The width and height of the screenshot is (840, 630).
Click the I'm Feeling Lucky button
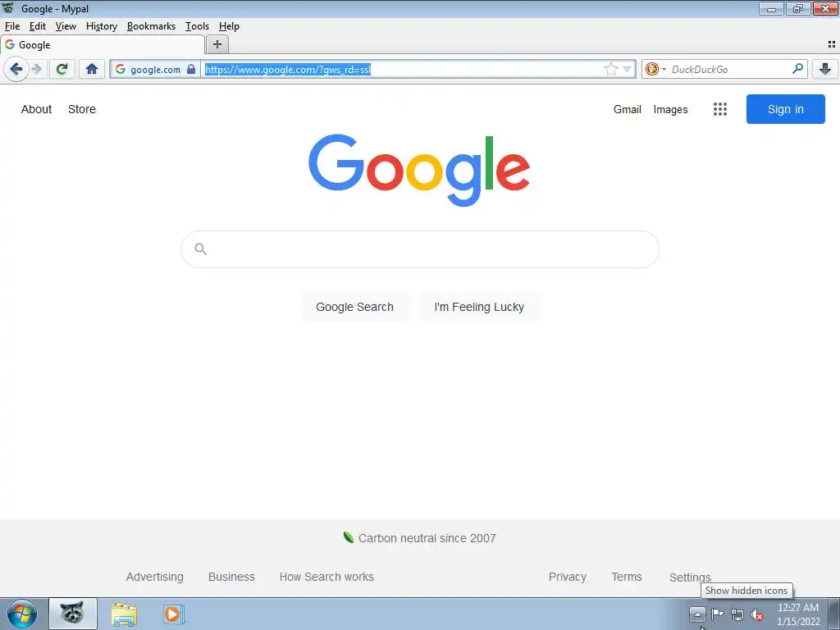[479, 307]
